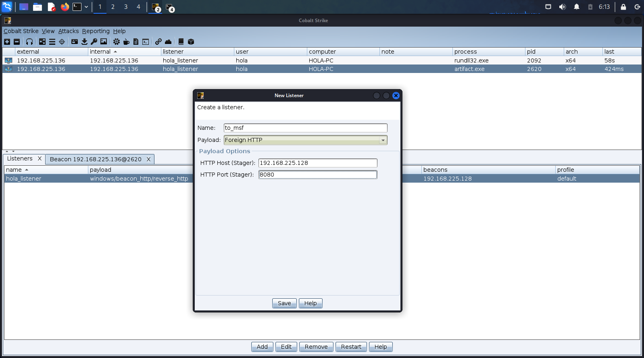The width and height of the screenshot is (644, 358).
Task: Close the Listeners tab
Action: tap(40, 159)
